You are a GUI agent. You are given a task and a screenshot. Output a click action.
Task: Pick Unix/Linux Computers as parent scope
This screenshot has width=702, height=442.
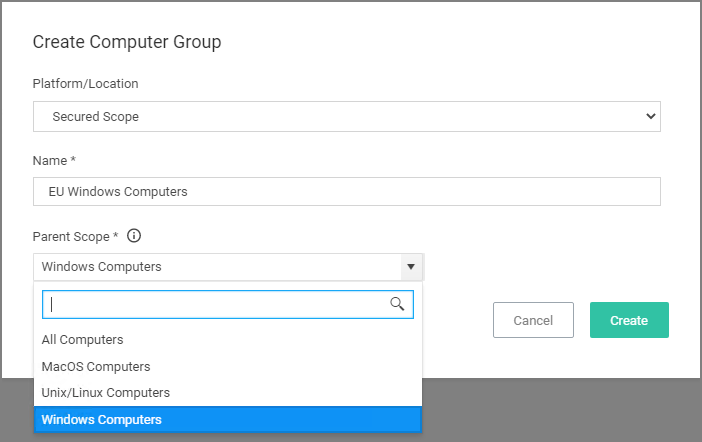(x=106, y=393)
